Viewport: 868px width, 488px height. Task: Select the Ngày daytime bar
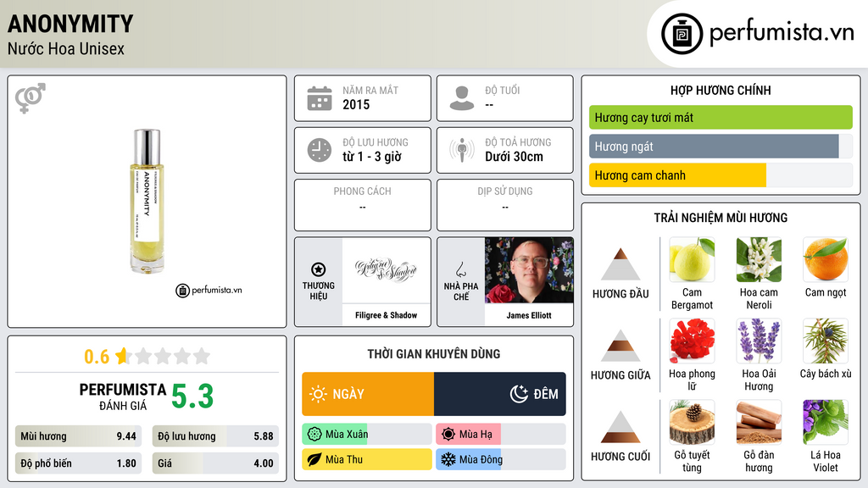click(x=368, y=394)
